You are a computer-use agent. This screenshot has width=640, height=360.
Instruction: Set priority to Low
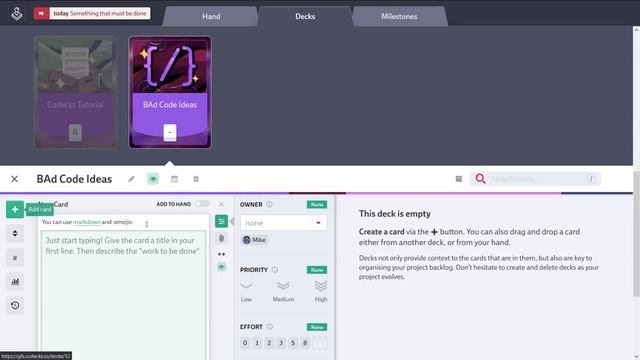[246, 291]
